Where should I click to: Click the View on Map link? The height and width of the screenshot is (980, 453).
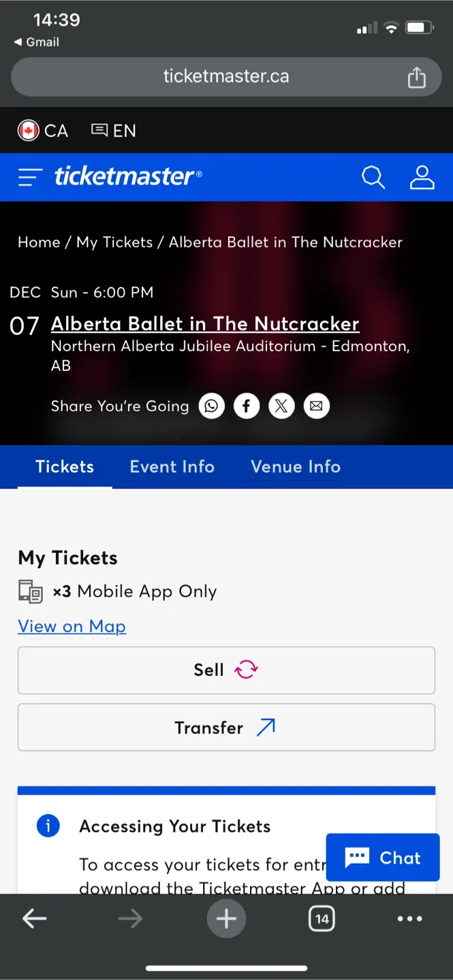point(72,626)
